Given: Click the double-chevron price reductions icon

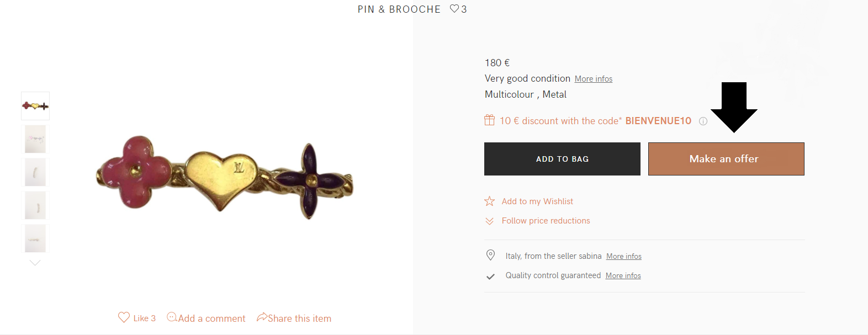Looking at the screenshot, I should click(489, 221).
